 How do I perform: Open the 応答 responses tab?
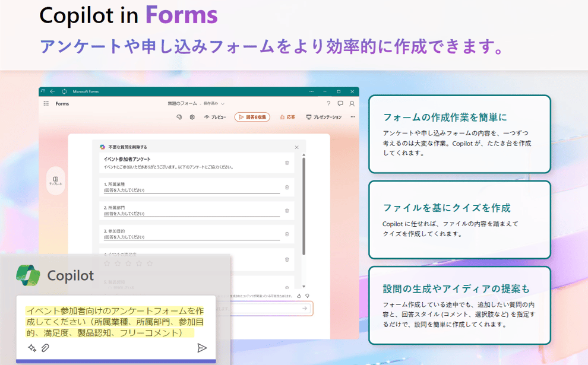(287, 117)
